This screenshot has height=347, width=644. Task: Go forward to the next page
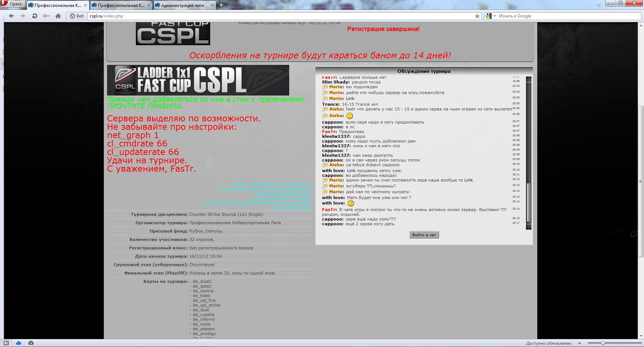(23, 16)
